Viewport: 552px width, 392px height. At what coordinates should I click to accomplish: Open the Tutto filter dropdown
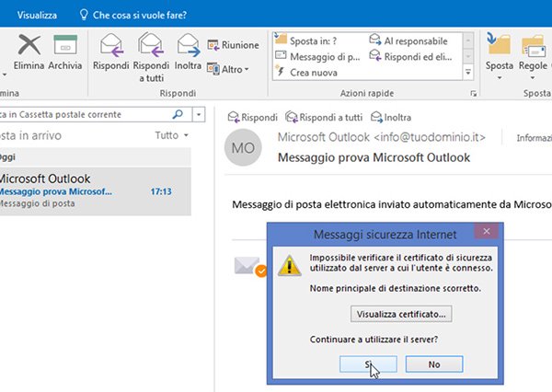[x=172, y=135]
